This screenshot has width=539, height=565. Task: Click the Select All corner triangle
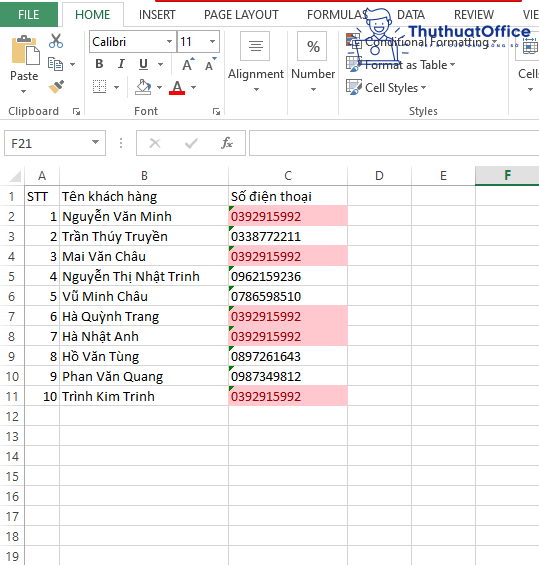(x=15, y=176)
